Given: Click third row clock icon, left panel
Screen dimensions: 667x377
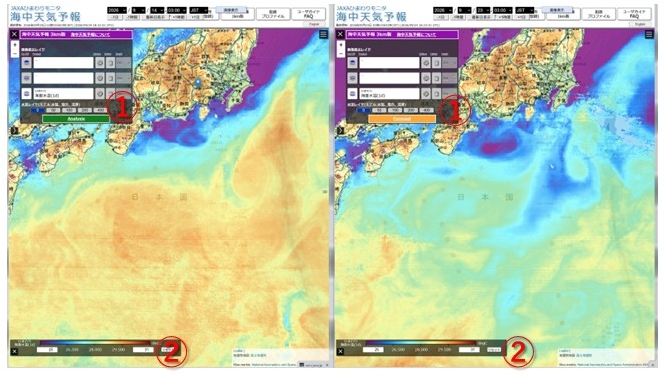Looking at the screenshot, I should (100, 94).
